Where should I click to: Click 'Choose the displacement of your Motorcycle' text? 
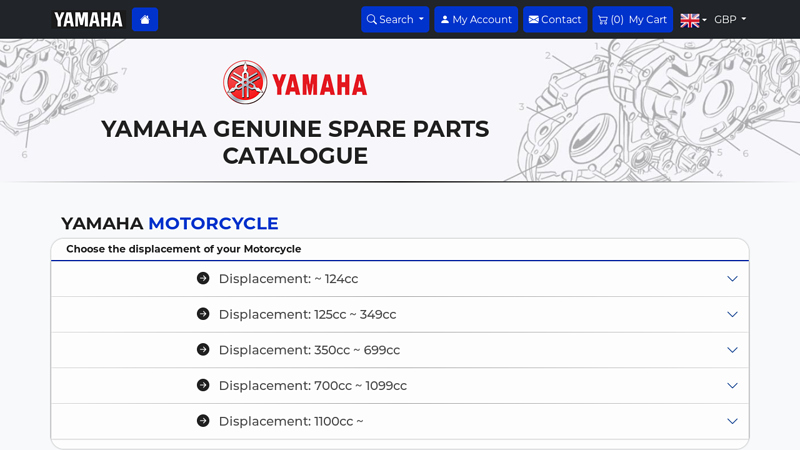tap(184, 249)
